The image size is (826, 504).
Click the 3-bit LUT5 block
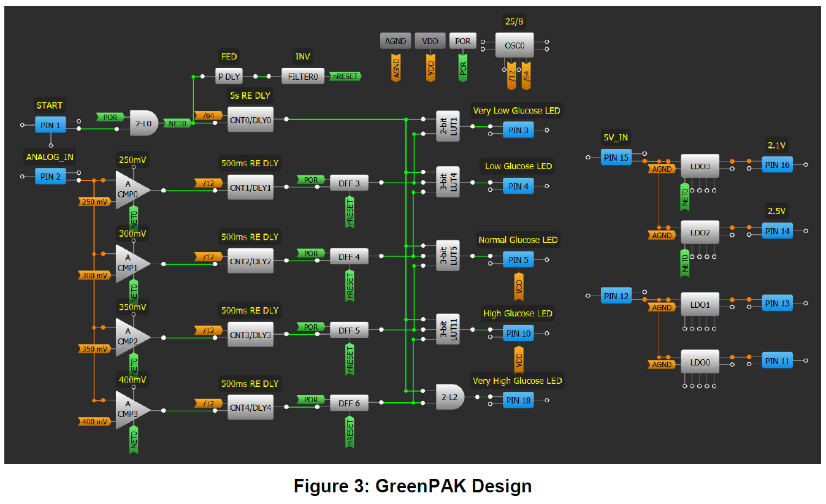[x=448, y=255]
